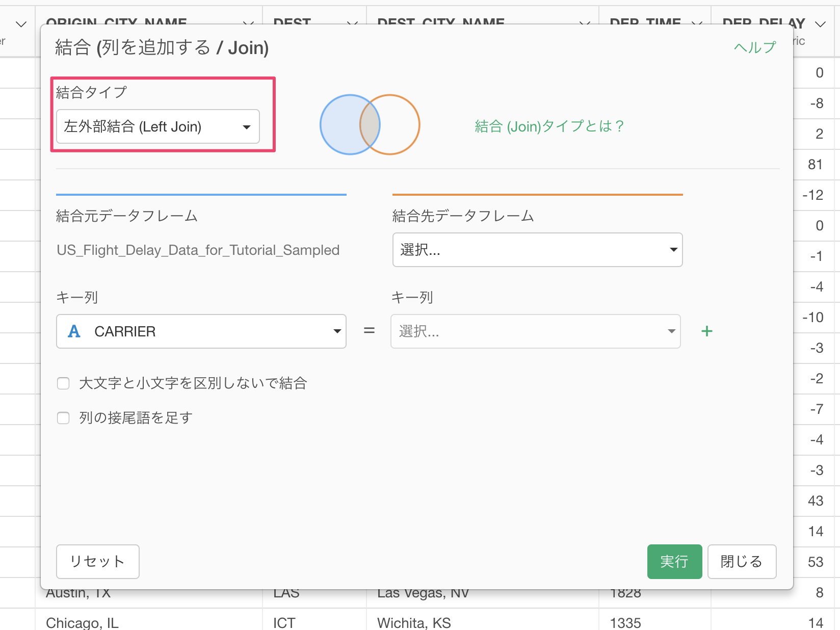Viewport: 840px width, 630px height.
Task: Open the target data frame 選択 dropdown
Action: [537, 250]
